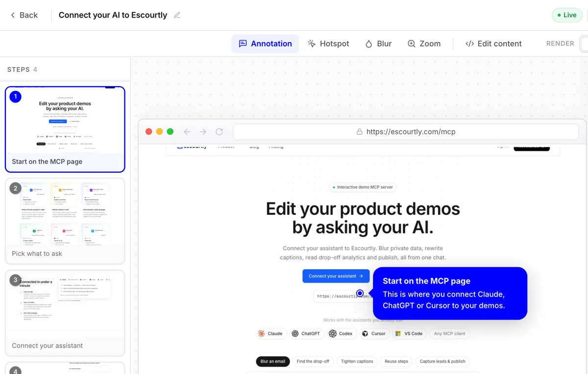Click the https://escourtly MCP address field
Viewport: 588px width, 374px height.
pos(342,296)
